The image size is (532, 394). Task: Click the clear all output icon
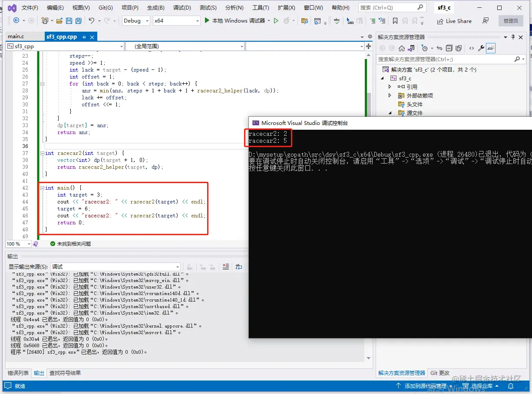(x=226, y=267)
